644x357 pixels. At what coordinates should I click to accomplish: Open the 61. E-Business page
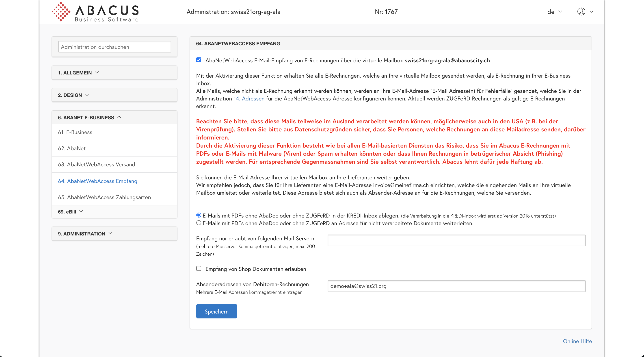point(75,132)
